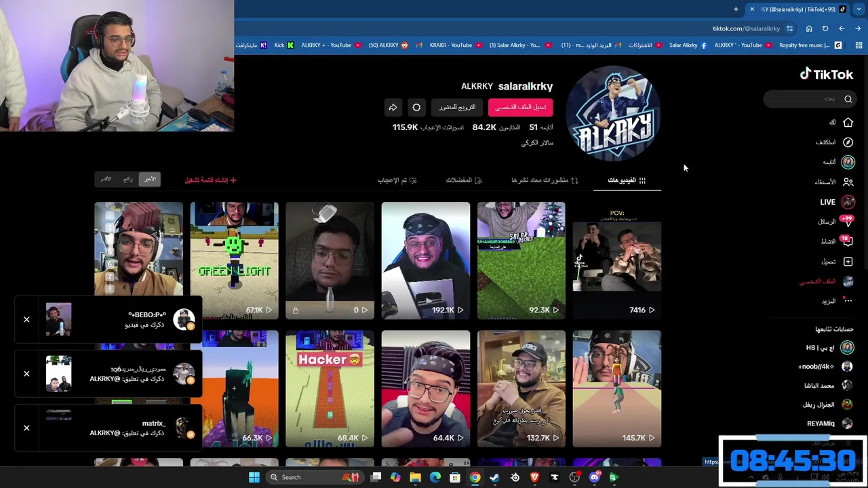This screenshot has height=488, width=868.
Task: Open Brave browser from taskbar
Action: 534,477
